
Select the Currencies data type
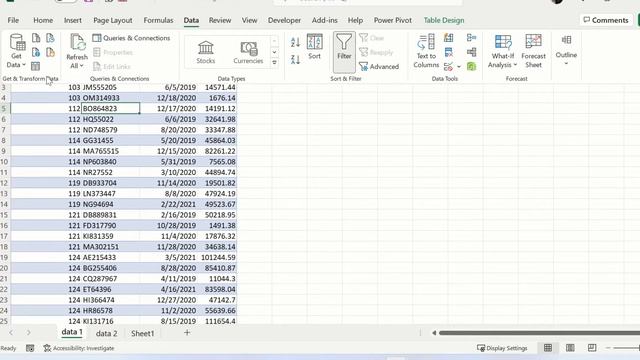coord(248,52)
